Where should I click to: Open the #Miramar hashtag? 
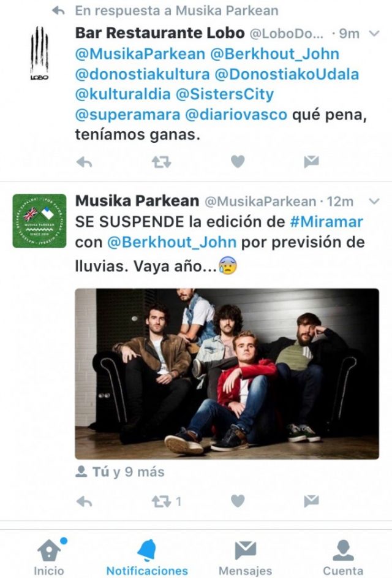[327, 222]
